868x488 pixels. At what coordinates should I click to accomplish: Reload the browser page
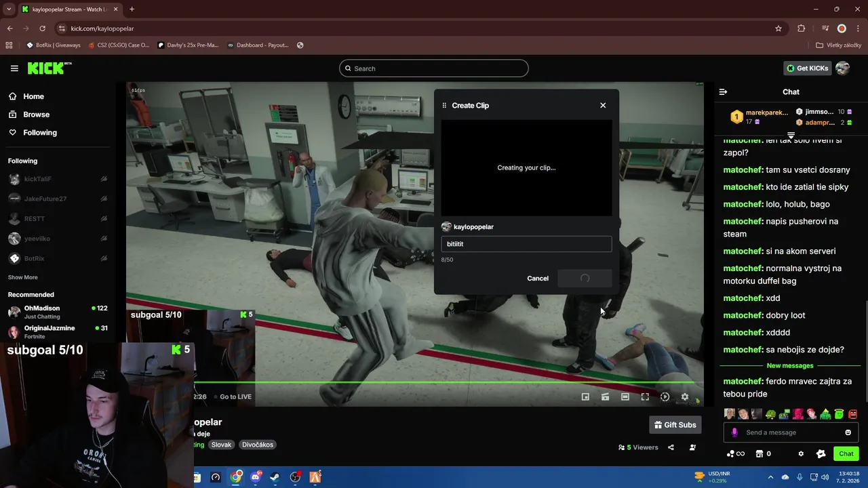click(42, 28)
